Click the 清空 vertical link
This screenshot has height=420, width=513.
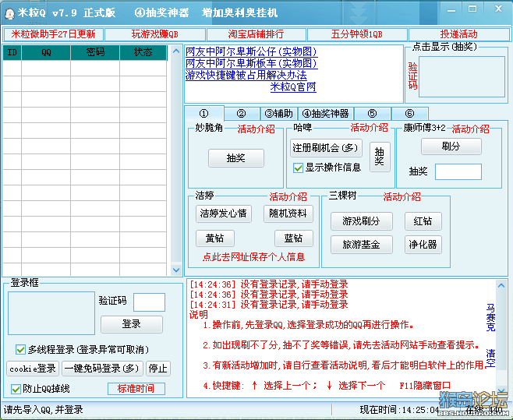[490, 358]
